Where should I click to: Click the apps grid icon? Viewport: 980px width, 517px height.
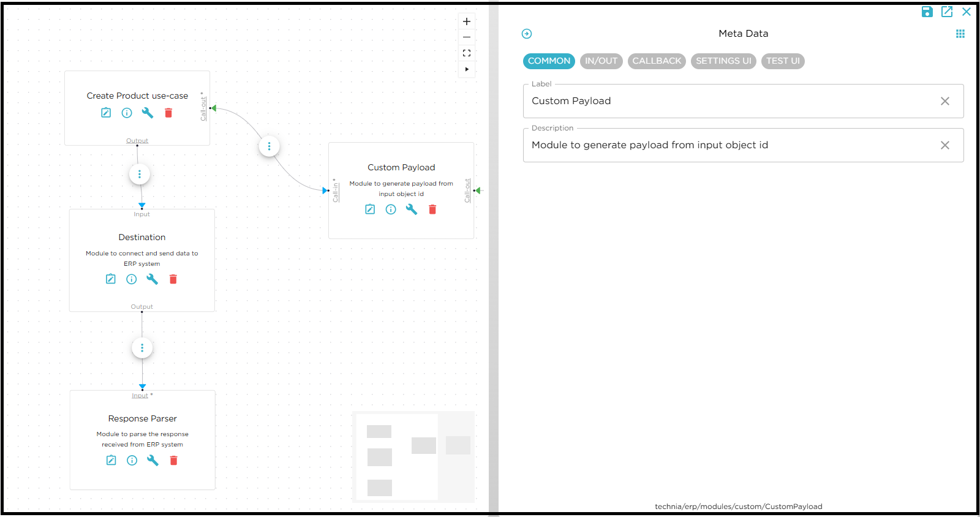[960, 34]
